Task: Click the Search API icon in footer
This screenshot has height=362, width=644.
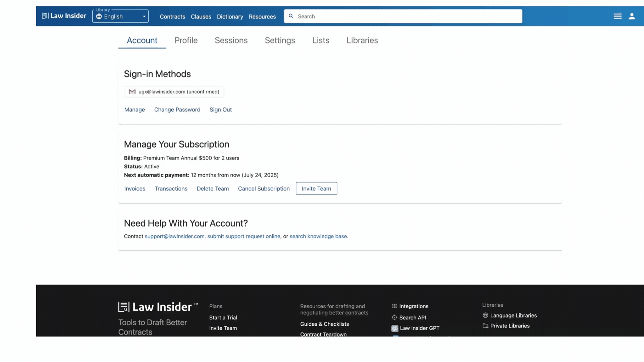Action: coord(394,317)
